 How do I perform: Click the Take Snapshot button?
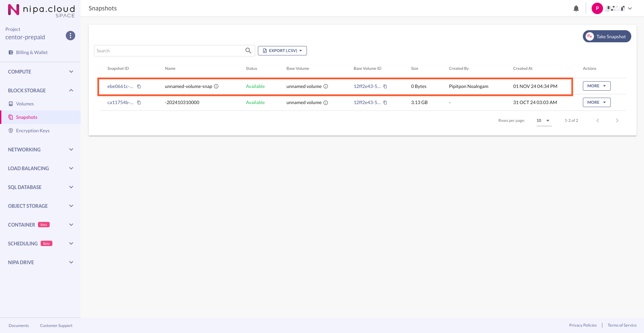click(607, 37)
